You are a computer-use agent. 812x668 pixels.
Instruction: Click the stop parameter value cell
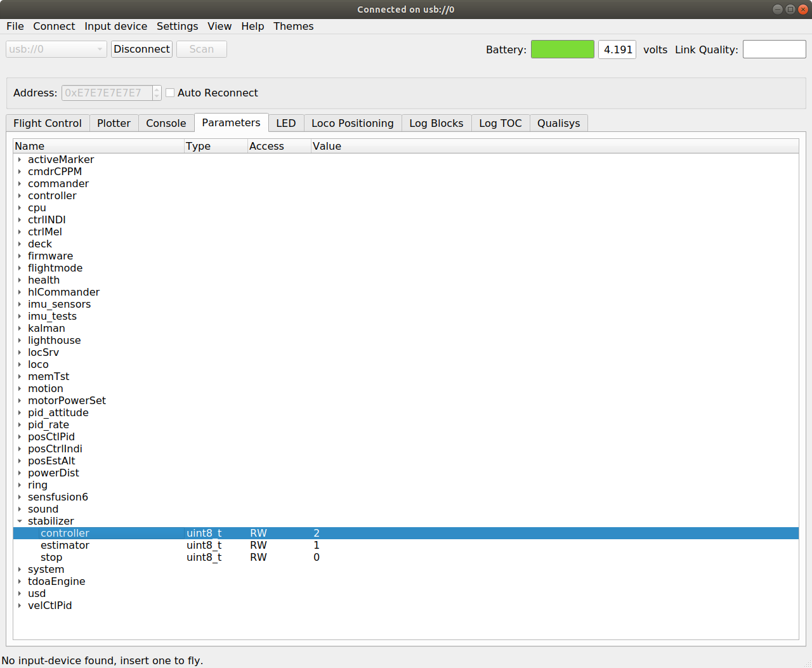317,558
